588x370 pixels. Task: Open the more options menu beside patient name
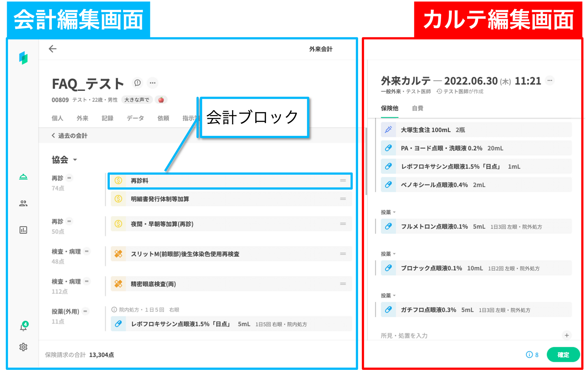(x=153, y=83)
